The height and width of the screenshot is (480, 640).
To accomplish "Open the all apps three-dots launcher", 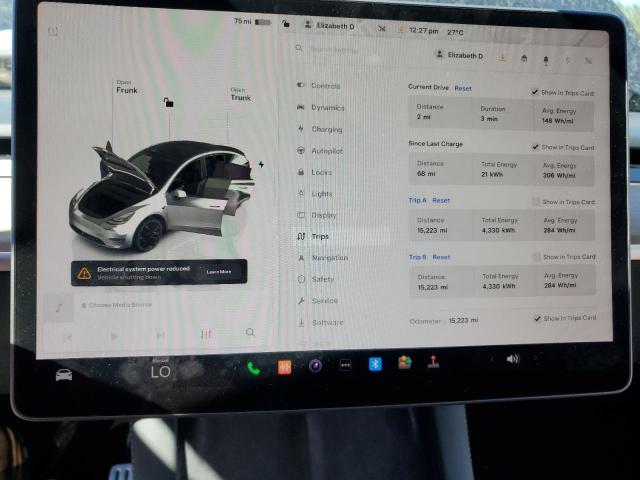I will coord(345,365).
